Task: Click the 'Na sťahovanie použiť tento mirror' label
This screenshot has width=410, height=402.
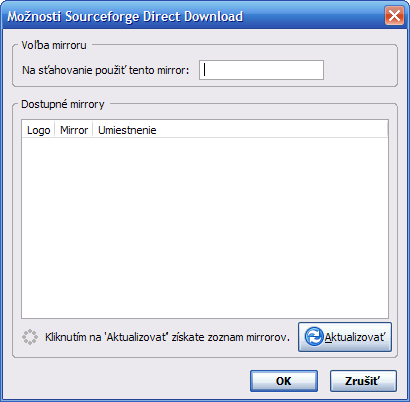Action: pos(106,70)
